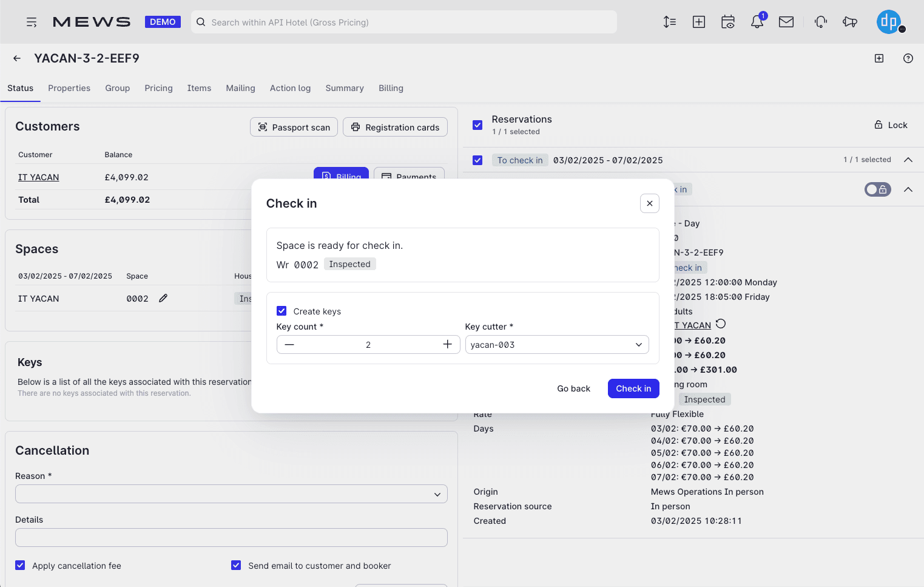Switch to the Pricing tab
The width and height of the screenshot is (924, 587).
click(158, 88)
